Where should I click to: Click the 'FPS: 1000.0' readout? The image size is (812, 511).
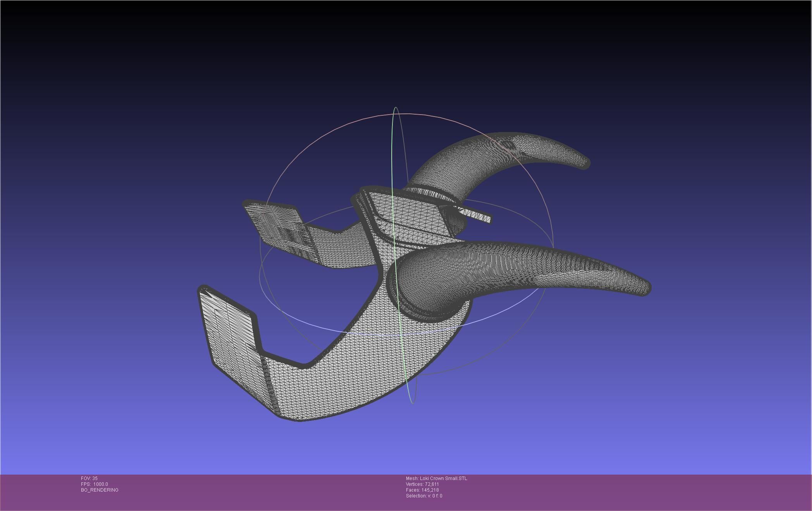tap(95, 484)
